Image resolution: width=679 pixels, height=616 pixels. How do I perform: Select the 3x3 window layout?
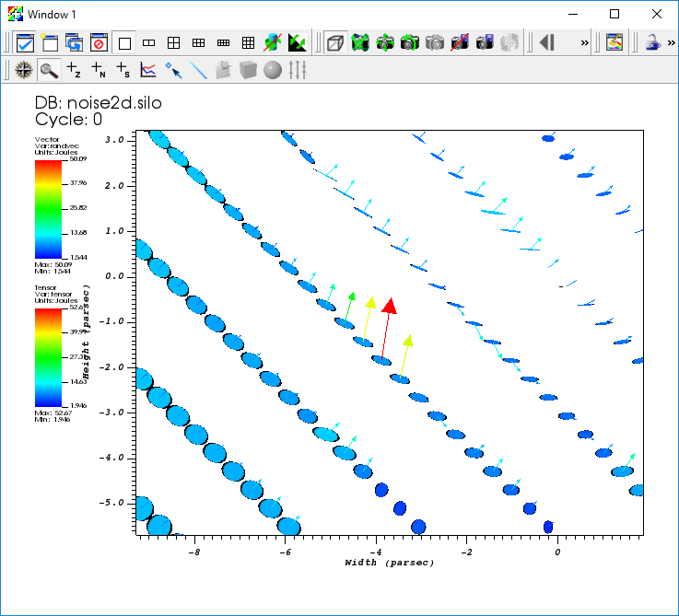point(248,43)
